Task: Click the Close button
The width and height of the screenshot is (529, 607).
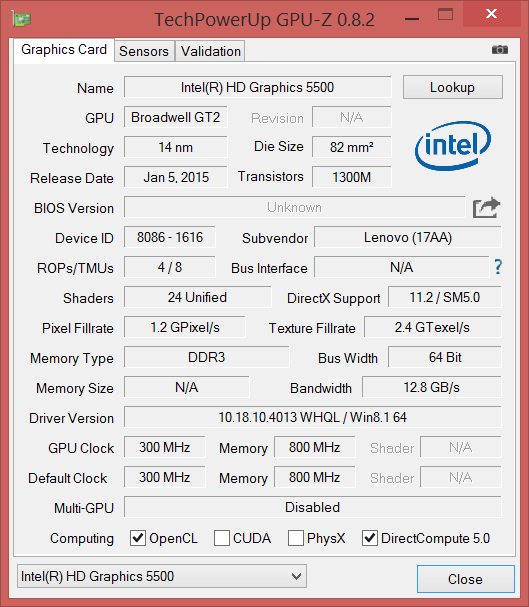Action: [x=466, y=579]
